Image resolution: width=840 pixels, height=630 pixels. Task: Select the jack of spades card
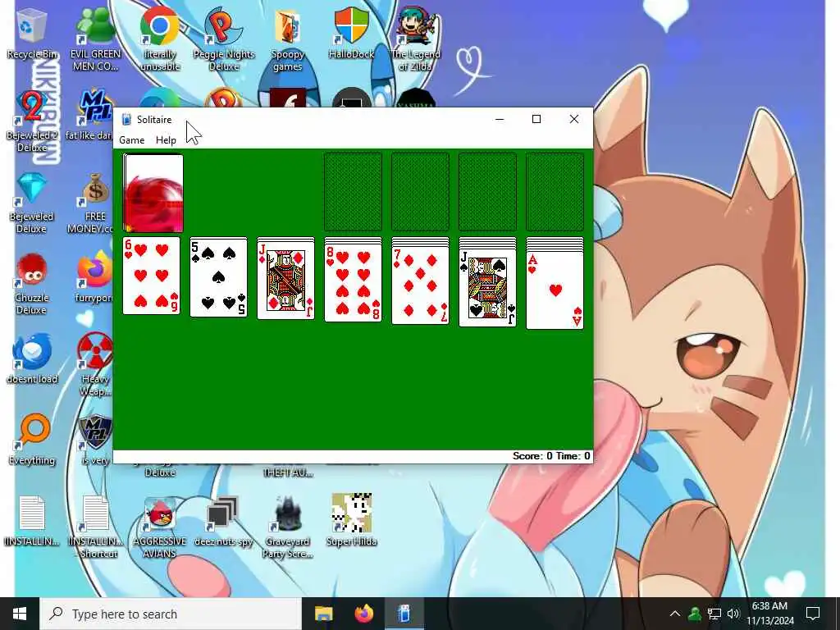(487, 287)
